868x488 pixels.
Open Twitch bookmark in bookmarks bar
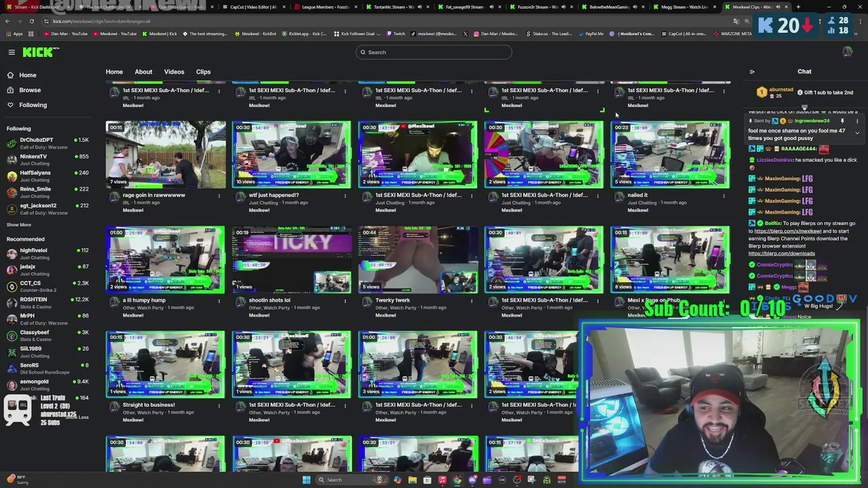click(x=396, y=33)
